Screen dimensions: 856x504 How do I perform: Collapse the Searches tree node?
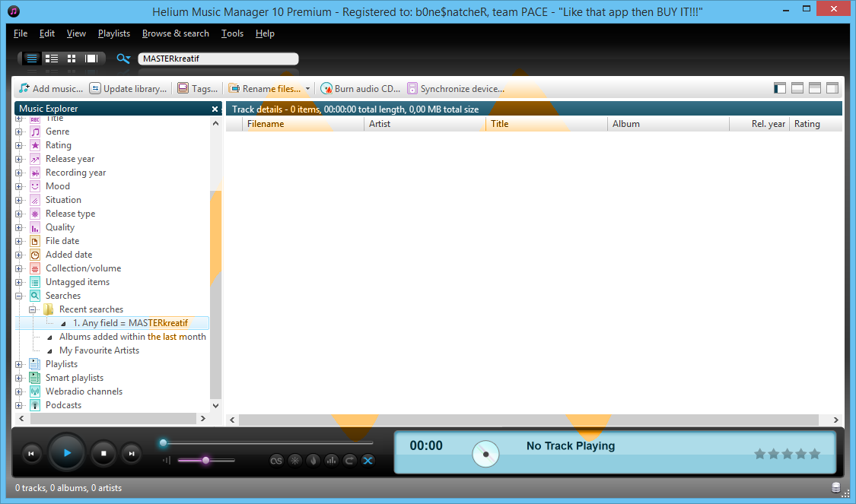click(x=18, y=296)
